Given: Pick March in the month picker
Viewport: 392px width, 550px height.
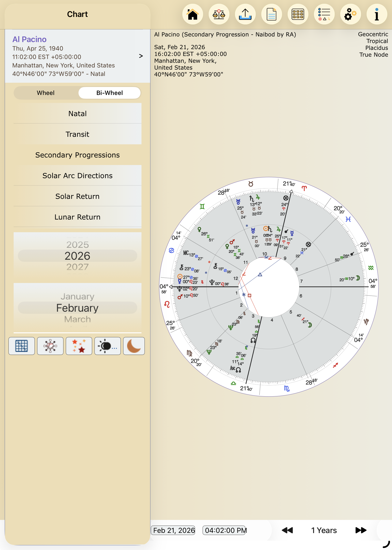Looking at the screenshot, I should point(77,319).
